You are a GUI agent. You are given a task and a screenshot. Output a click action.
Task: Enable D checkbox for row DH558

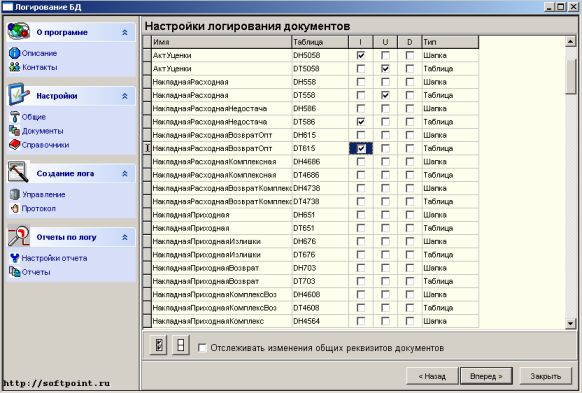[410, 82]
